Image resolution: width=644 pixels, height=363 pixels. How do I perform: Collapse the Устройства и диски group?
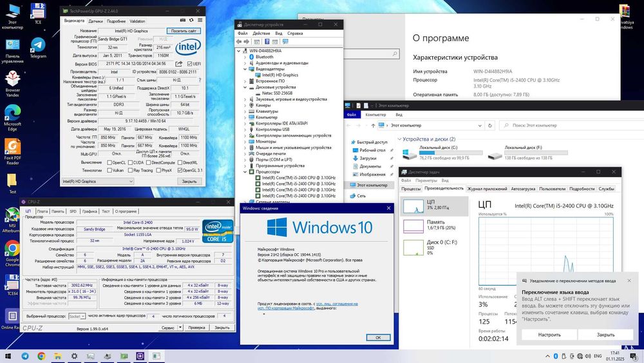pyautogui.click(x=399, y=139)
